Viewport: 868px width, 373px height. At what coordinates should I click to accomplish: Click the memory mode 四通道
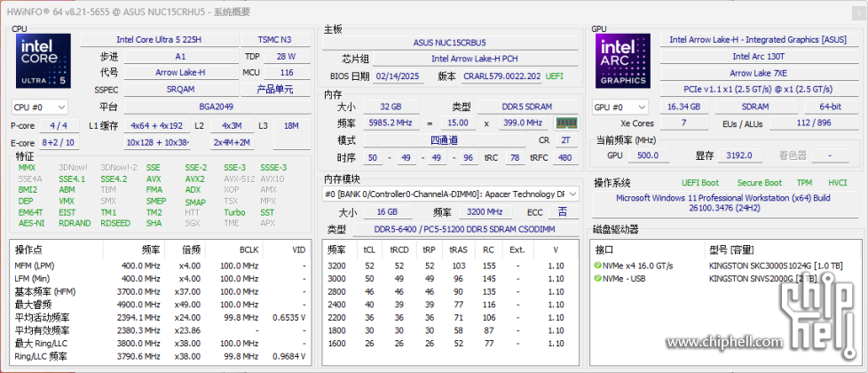[444, 140]
